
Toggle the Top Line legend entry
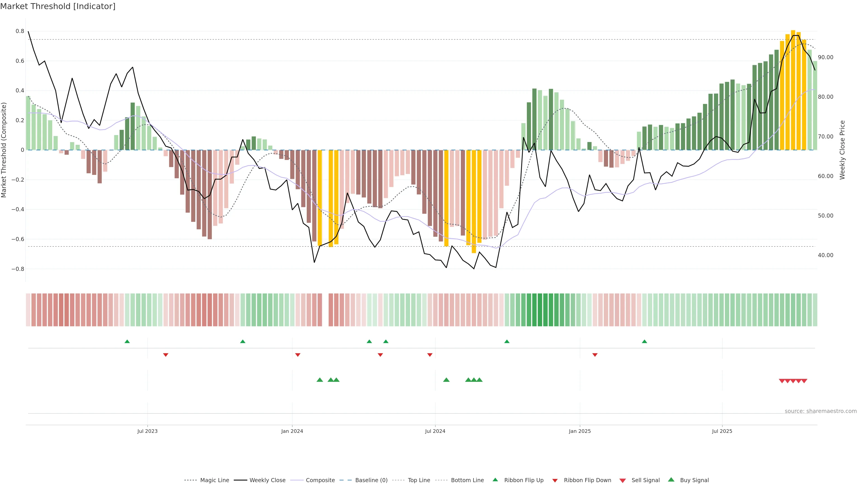click(x=419, y=480)
